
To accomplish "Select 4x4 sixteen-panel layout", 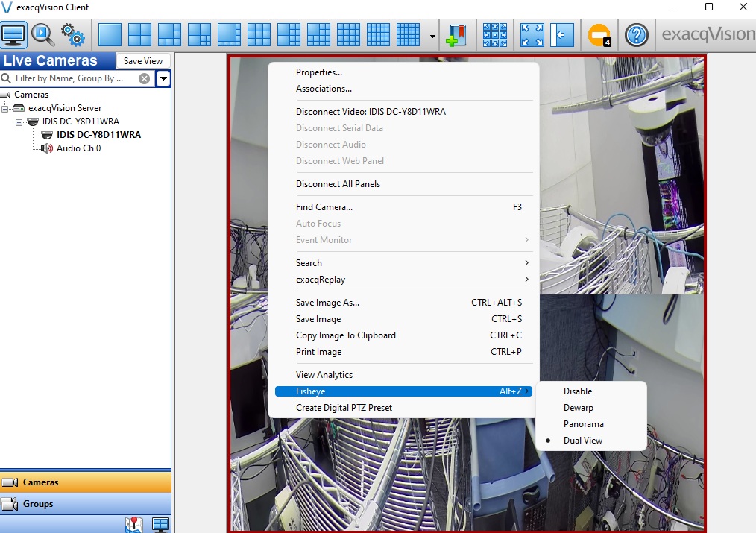I will pos(348,35).
